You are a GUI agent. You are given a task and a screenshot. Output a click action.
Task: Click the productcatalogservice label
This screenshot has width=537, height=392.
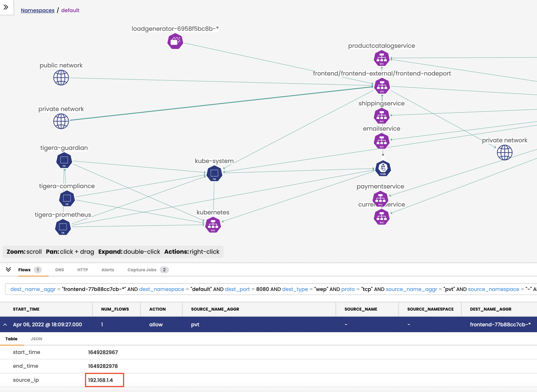tap(381, 46)
